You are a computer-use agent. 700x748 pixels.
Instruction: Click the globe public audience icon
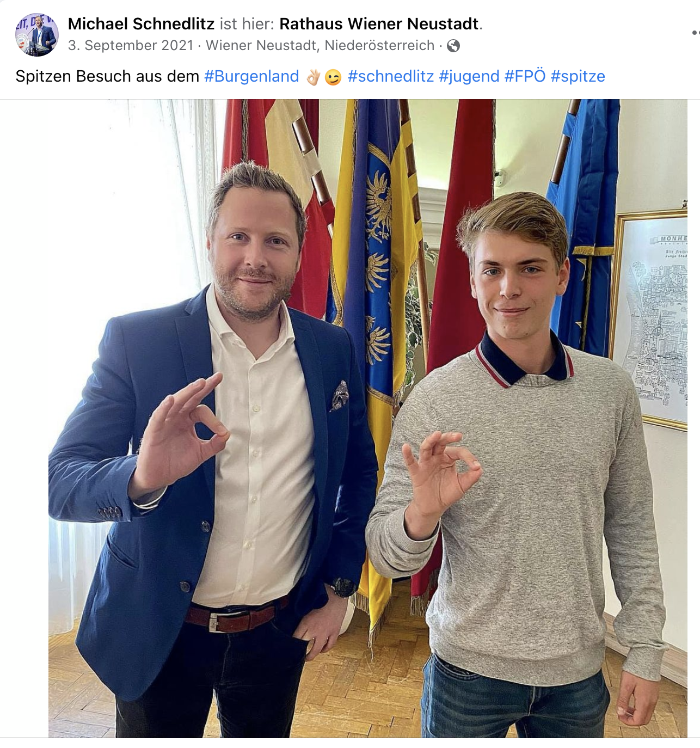pyautogui.click(x=453, y=46)
